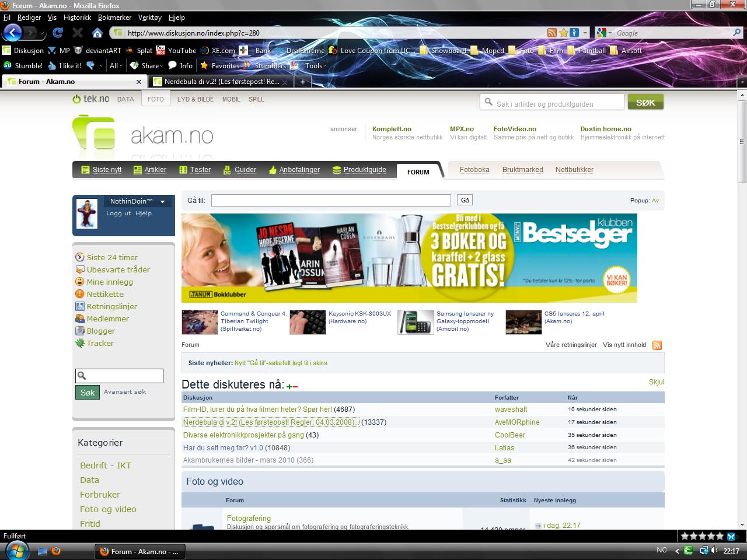Click the Stop loading X icon
The width and height of the screenshot is (747, 560).
[x=77, y=33]
